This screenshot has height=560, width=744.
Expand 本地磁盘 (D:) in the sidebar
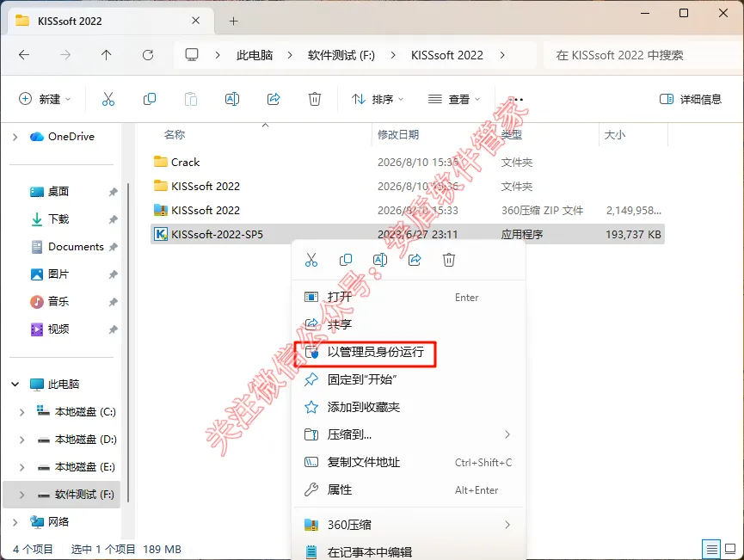[x=22, y=440]
